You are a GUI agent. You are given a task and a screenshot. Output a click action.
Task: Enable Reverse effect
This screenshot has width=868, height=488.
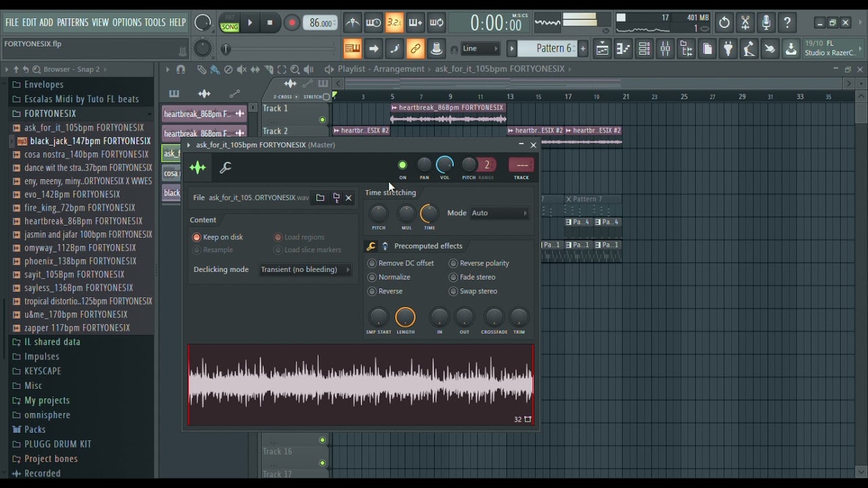385,291
